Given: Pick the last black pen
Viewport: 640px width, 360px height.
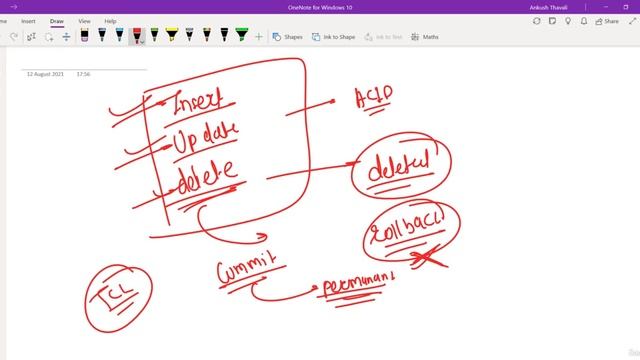Looking at the screenshot, I should 224,36.
